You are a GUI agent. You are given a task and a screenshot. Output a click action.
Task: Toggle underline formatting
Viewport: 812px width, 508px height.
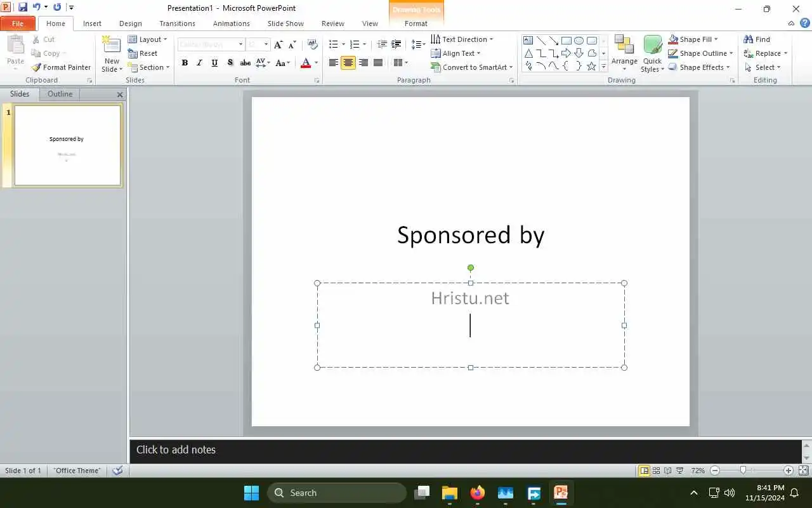pyautogui.click(x=214, y=63)
